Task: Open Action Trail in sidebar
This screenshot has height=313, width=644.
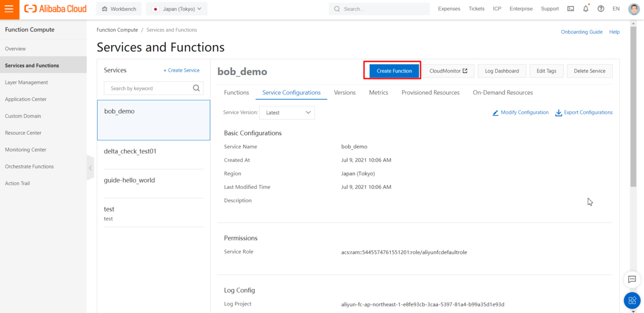Action: 43,184
